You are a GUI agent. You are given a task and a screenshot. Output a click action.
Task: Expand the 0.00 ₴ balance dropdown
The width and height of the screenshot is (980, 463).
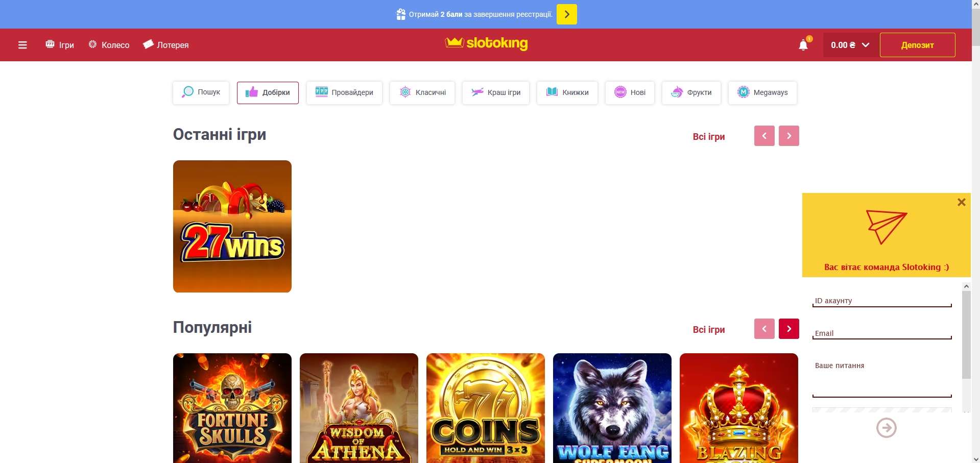pos(850,45)
